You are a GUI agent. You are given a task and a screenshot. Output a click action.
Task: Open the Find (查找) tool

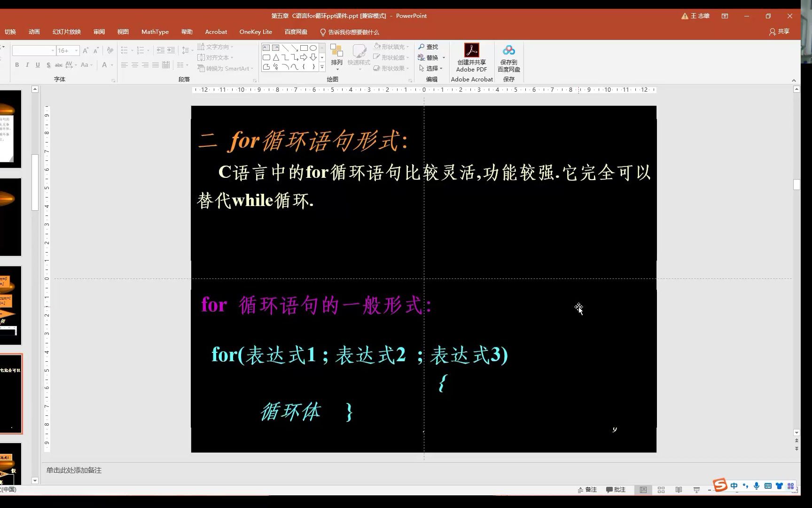point(432,47)
